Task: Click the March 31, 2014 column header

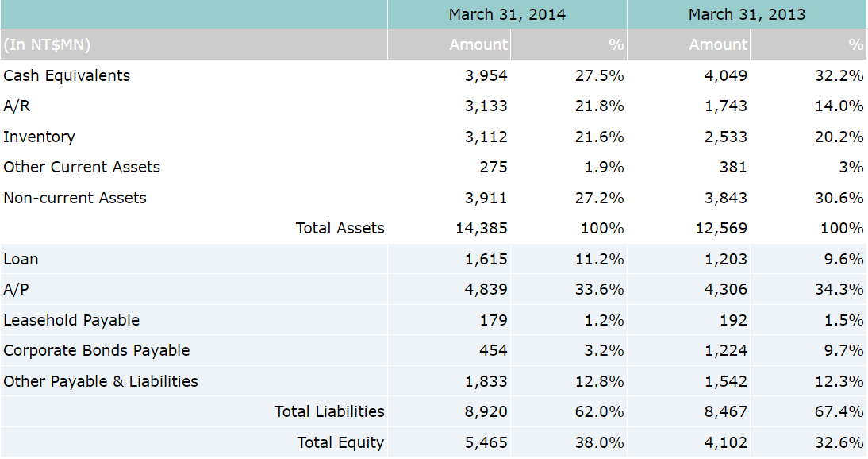Action: pos(507,14)
